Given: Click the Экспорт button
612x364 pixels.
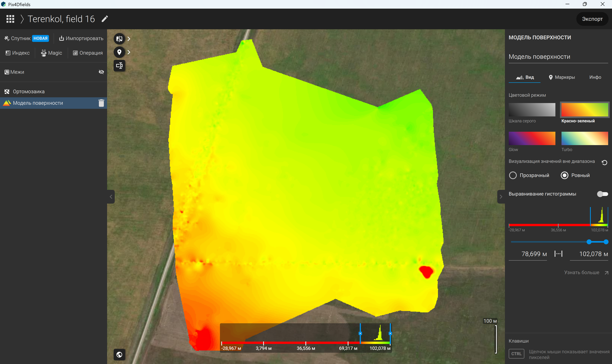Looking at the screenshot, I should click(592, 19).
